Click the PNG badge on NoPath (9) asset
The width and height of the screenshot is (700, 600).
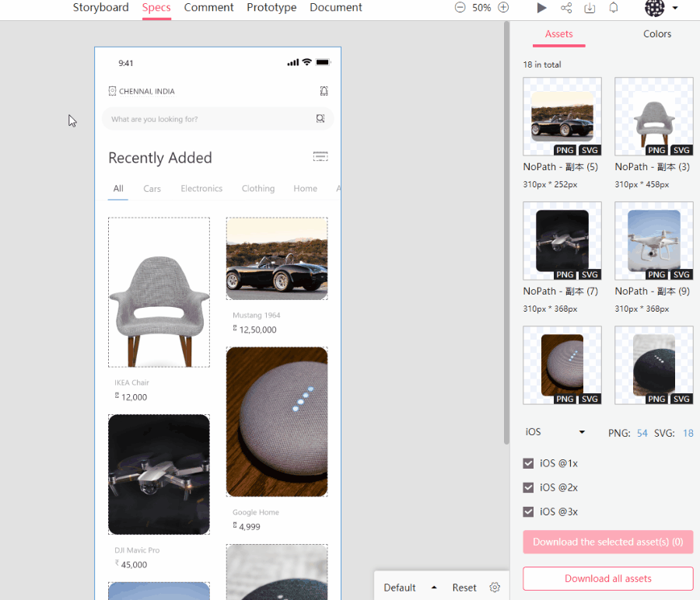[656, 275]
